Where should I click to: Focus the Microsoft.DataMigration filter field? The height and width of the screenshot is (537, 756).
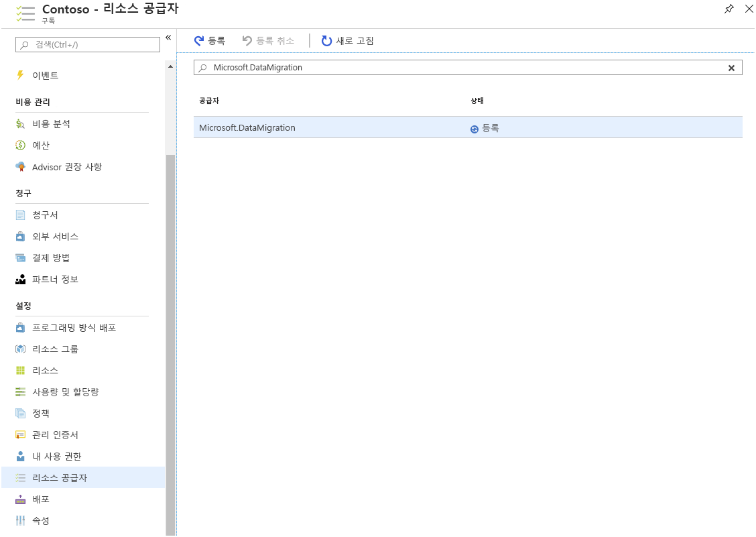[468, 68]
